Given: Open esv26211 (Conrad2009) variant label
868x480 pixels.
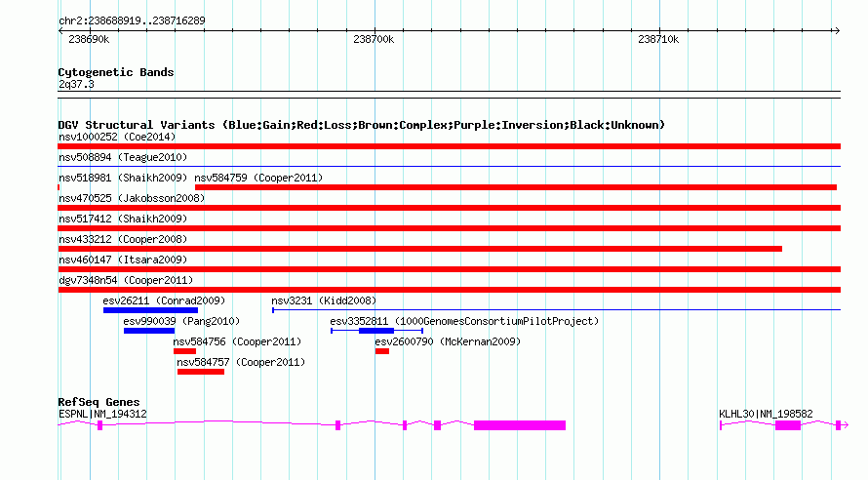Looking at the screenshot, I should click(x=164, y=300).
